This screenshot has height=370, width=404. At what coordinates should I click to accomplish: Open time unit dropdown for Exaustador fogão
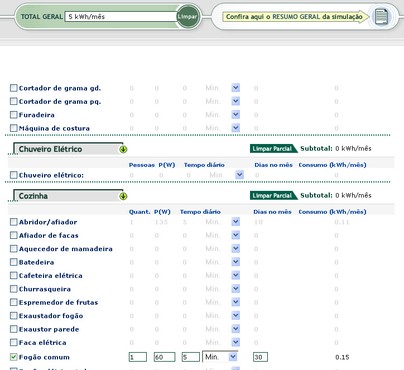click(x=236, y=315)
